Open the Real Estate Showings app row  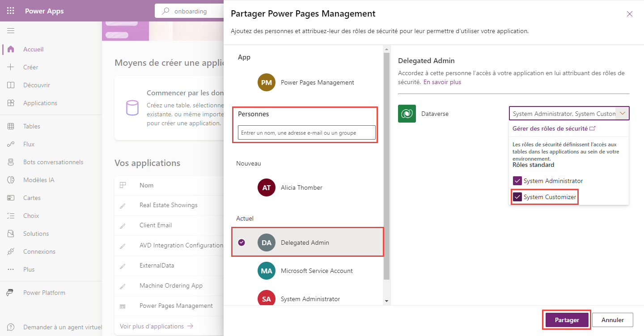pyautogui.click(x=168, y=205)
